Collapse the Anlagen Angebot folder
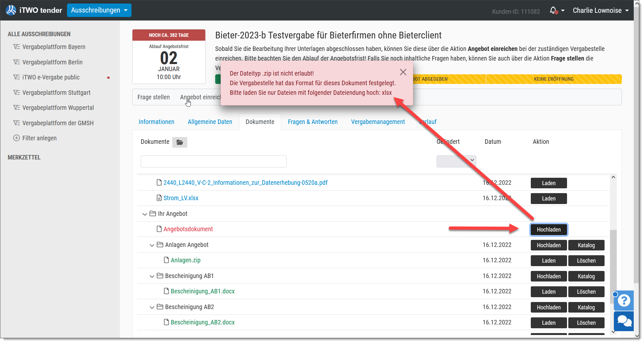 [152, 245]
